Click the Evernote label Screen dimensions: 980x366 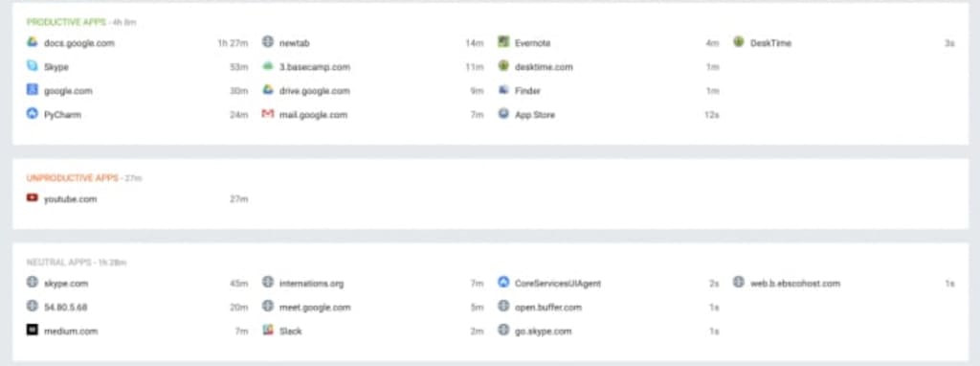(532, 43)
